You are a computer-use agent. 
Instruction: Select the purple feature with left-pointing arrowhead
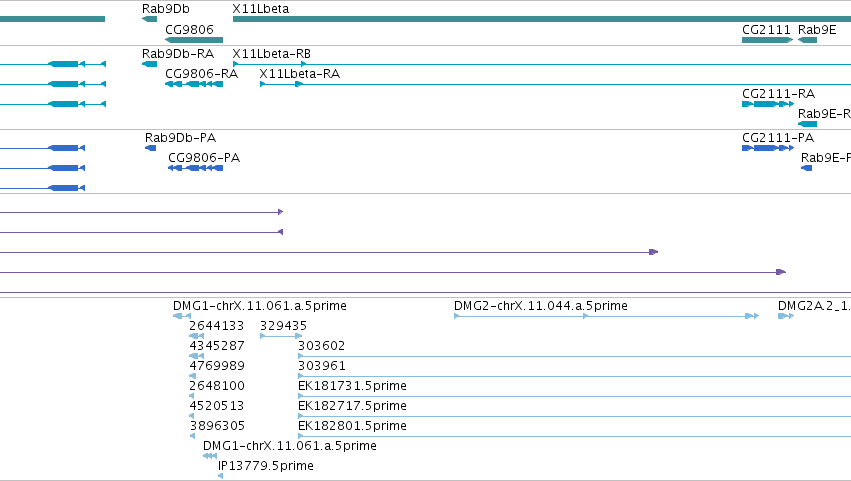pyautogui.click(x=142, y=232)
